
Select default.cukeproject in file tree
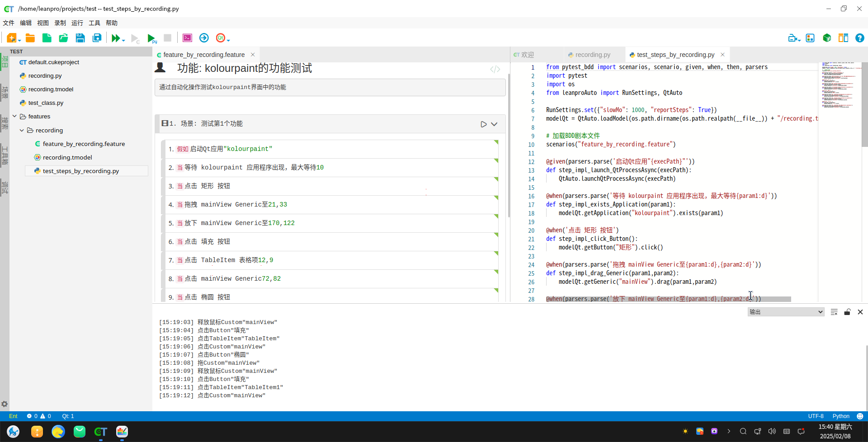(x=54, y=62)
